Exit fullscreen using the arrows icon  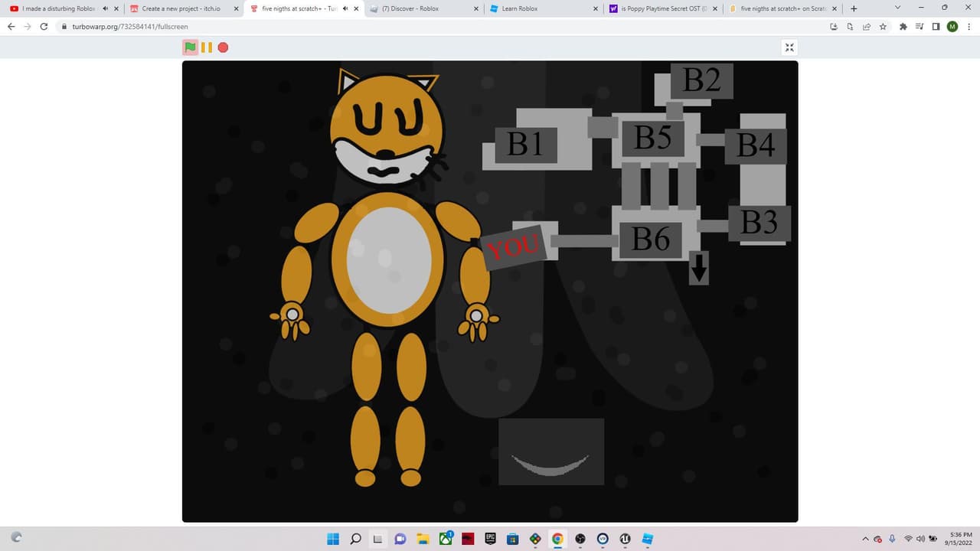(x=789, y=47)
